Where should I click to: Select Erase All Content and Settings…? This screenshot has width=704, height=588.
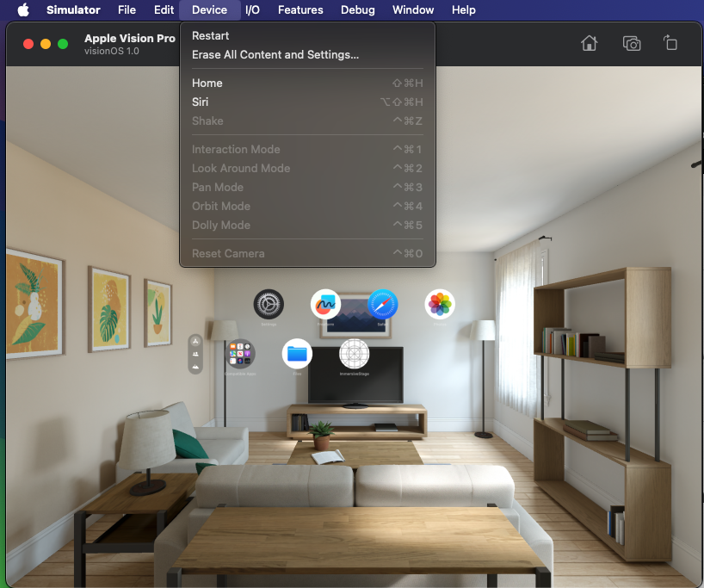tap(307, 54)
